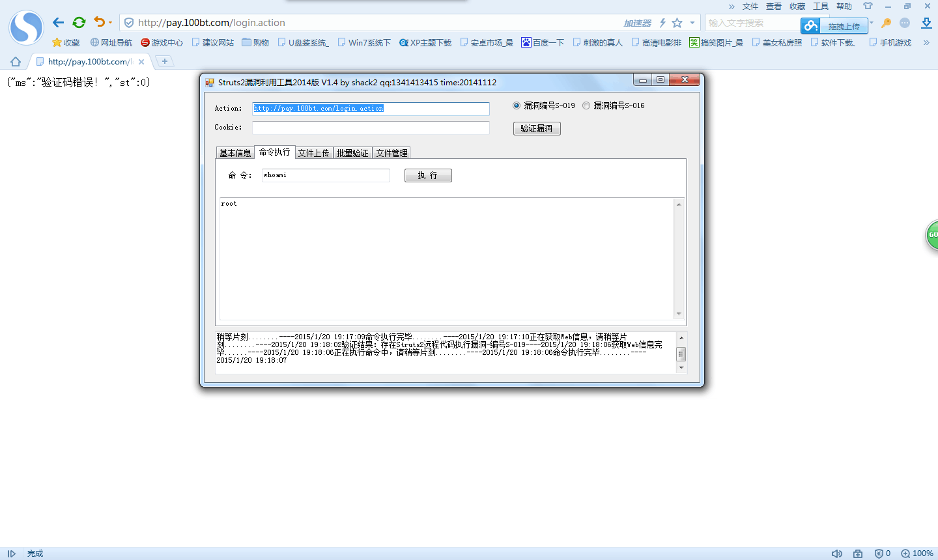Click the site security shield icon
This screenshot has height=560, width=938.
pos(129,23)
